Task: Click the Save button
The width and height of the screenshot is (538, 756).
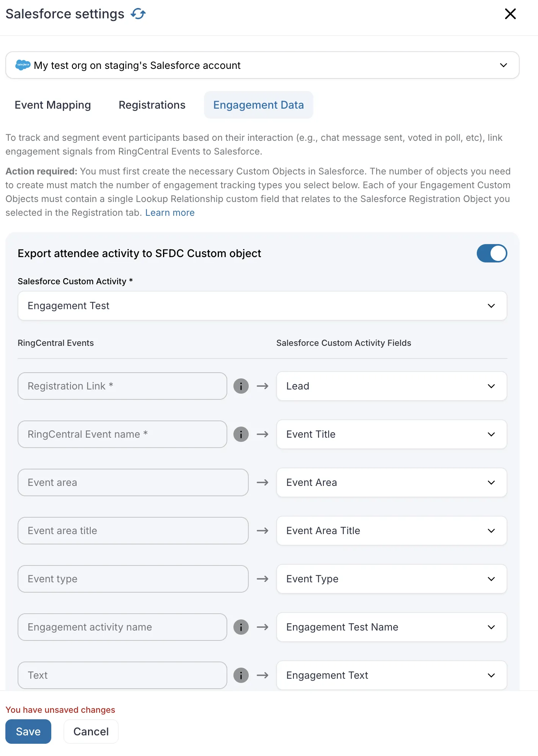Action: 28,732
